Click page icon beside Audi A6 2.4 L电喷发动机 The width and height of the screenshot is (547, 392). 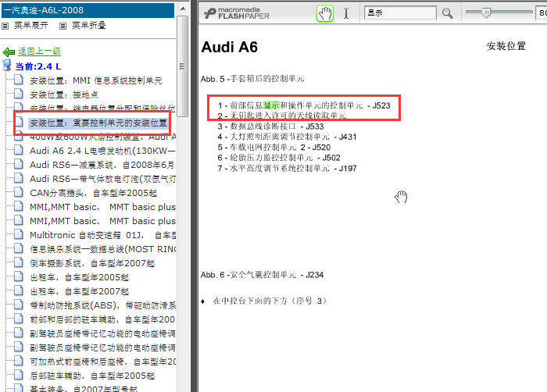point(19,150)
